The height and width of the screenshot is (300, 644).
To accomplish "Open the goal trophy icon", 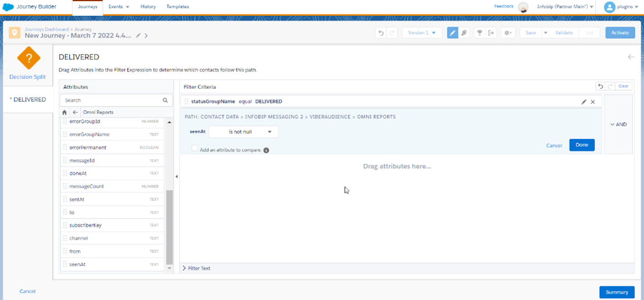I will click(479, 33).
